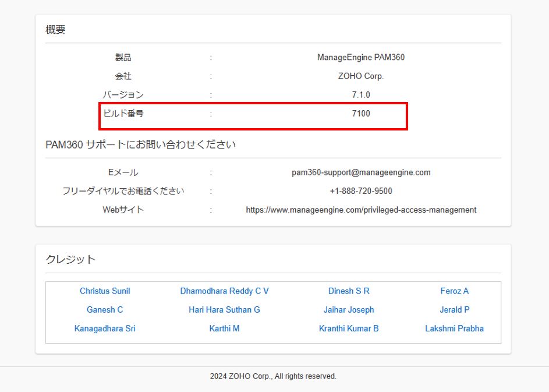Select the Feroz A credit link

(x=455, y=291)
